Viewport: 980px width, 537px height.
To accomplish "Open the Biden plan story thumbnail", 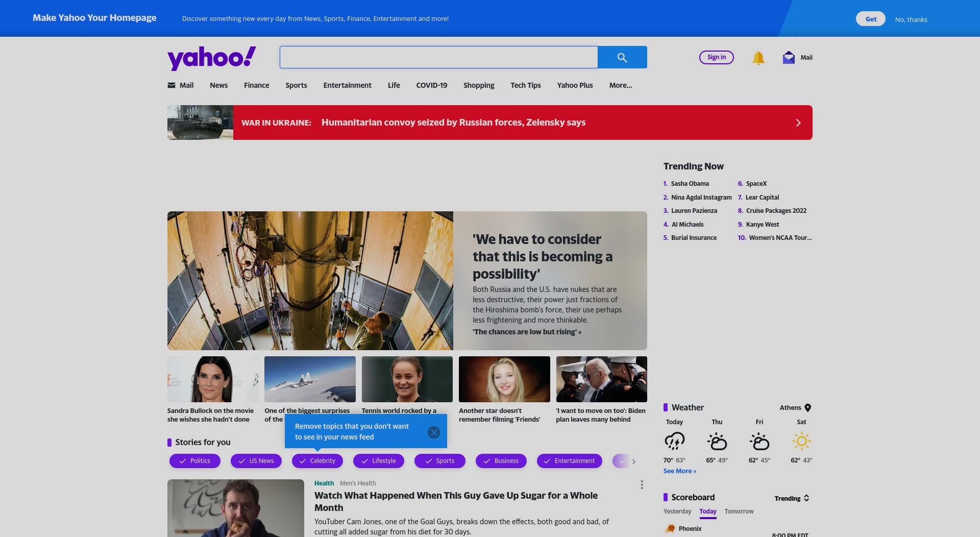I will 602,379.
